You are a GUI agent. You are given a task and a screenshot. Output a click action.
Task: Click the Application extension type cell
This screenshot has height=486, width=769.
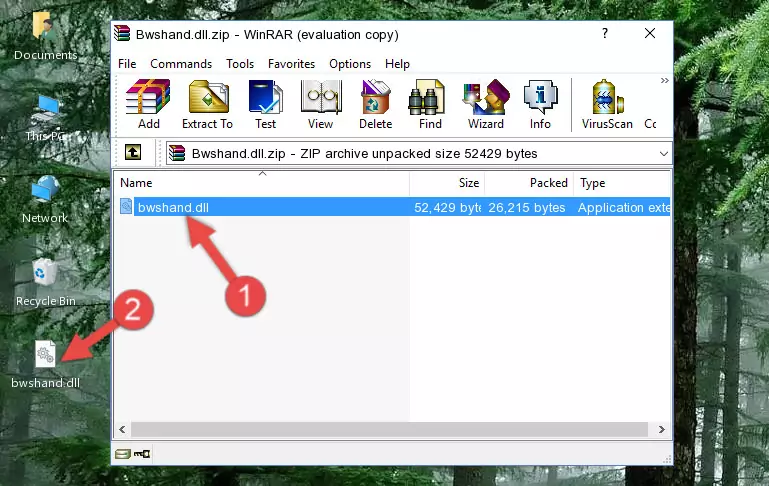[624, 207]
